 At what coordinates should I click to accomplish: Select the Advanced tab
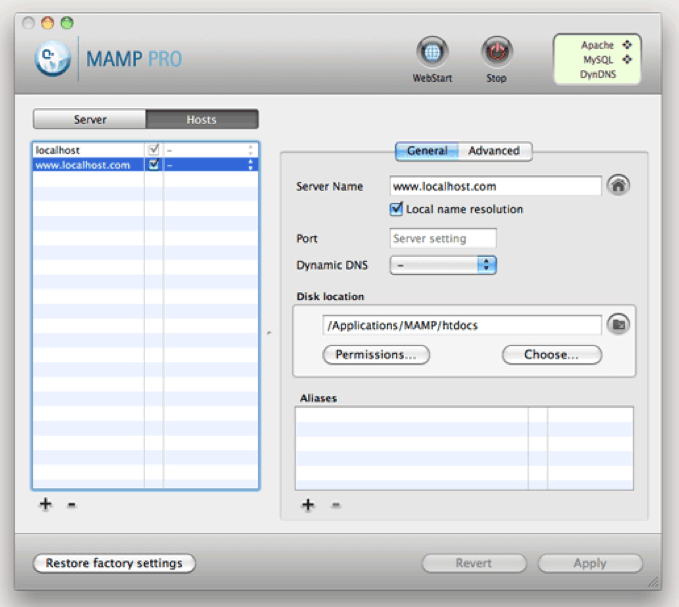click(x=495, y=151)
